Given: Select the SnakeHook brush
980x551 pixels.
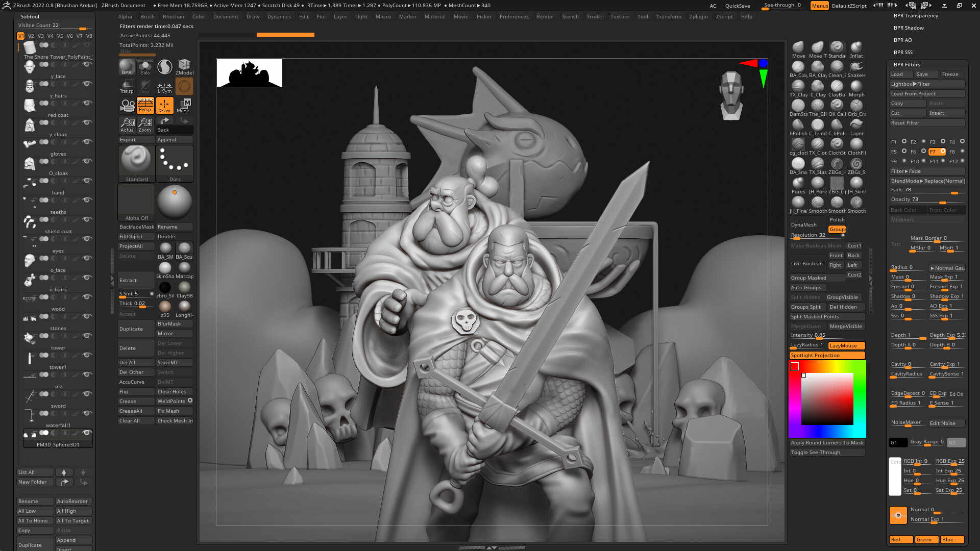Looking at the screenshot, I should click(856, 67).
